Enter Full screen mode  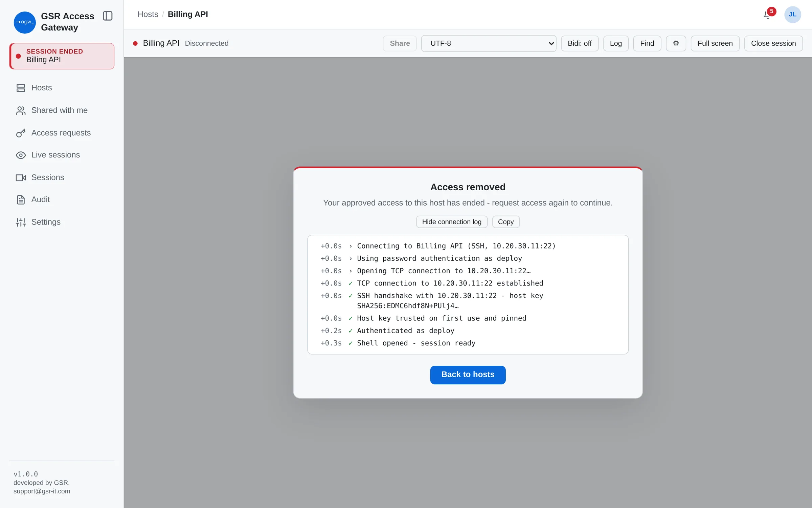(715, 43)
